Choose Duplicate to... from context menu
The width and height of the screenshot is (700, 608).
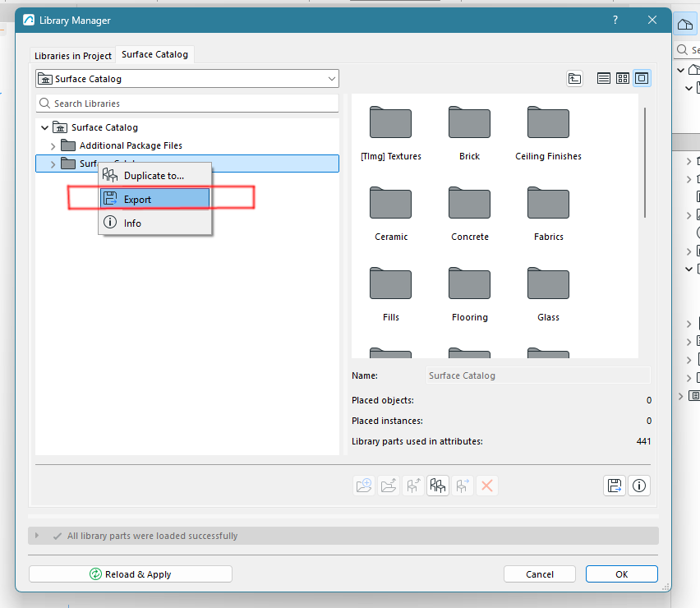point(154,176)
